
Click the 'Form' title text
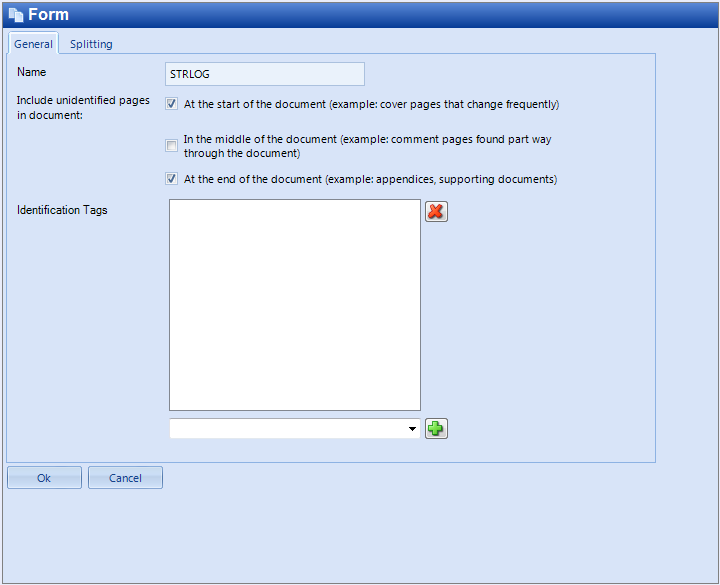(x=48, y=14)
